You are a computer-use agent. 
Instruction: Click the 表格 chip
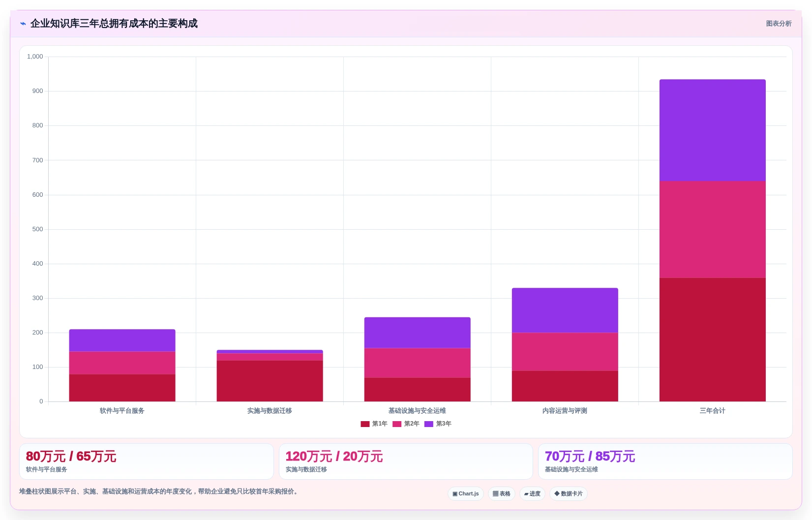tap(502, 494)
